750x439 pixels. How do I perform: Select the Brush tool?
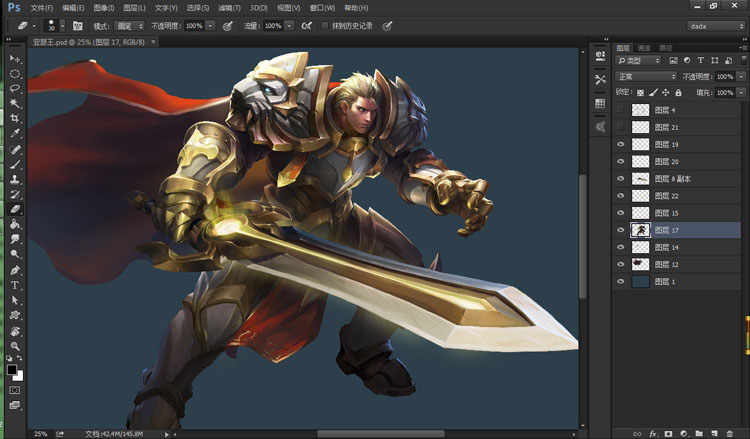click(x=15, y=165)
